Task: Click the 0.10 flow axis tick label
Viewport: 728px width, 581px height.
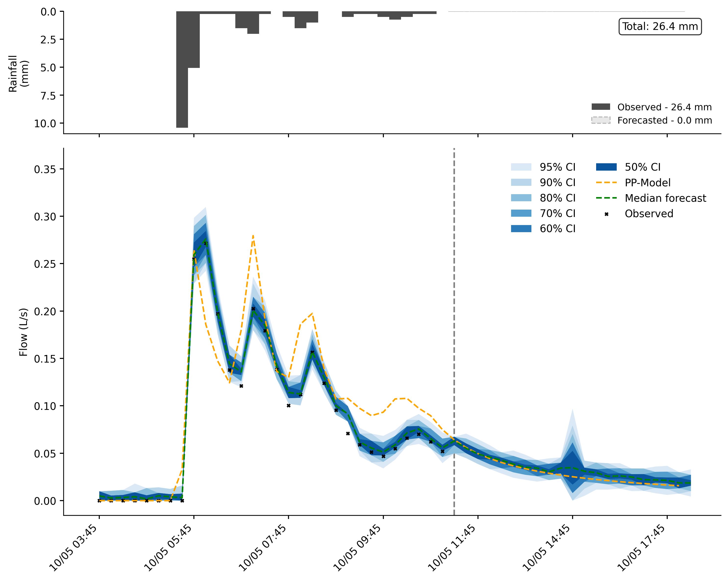Action: (x=45, y=406)
